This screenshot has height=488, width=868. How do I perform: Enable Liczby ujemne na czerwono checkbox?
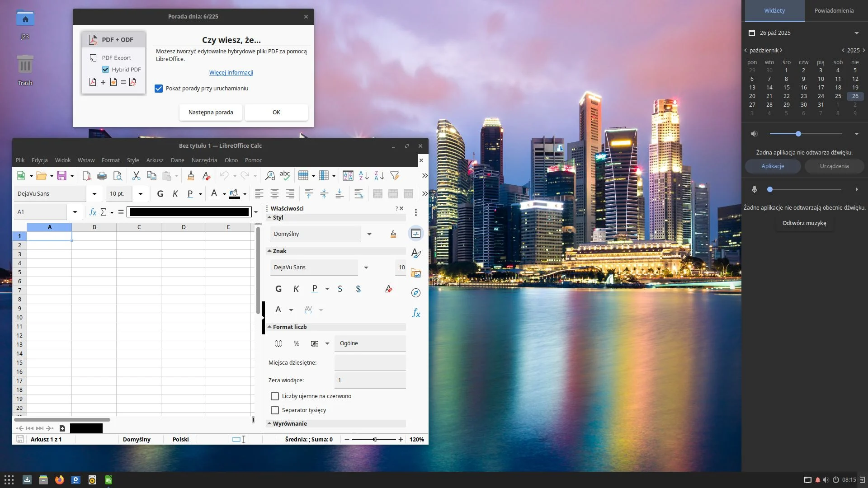pos(275,396)
